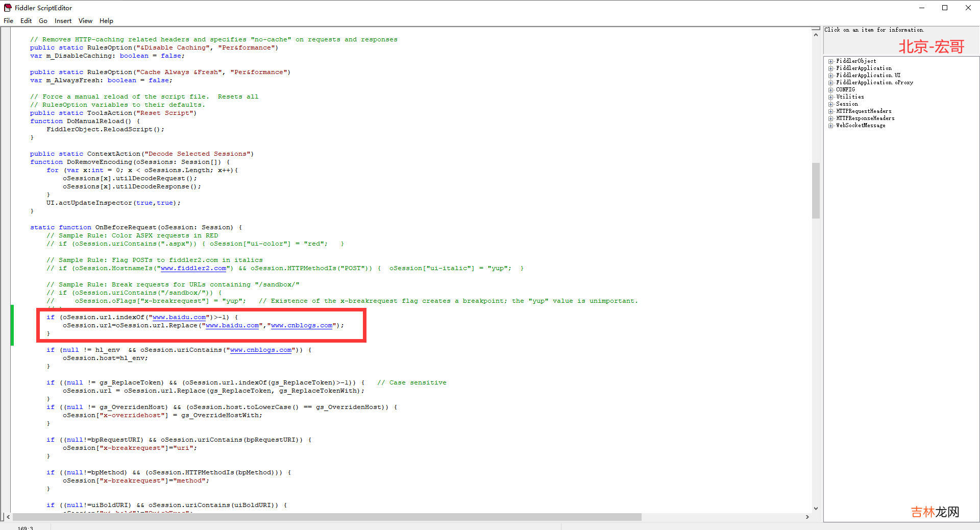Screen dimensions: 980x530
Task: Expand the FiddlerObject tree node
Action: coord(831,61)
